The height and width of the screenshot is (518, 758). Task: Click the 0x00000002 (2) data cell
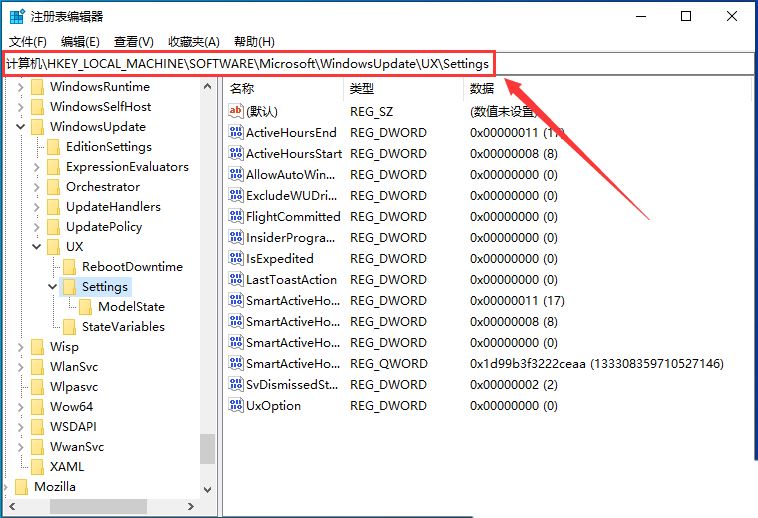(x=513, y=385)
